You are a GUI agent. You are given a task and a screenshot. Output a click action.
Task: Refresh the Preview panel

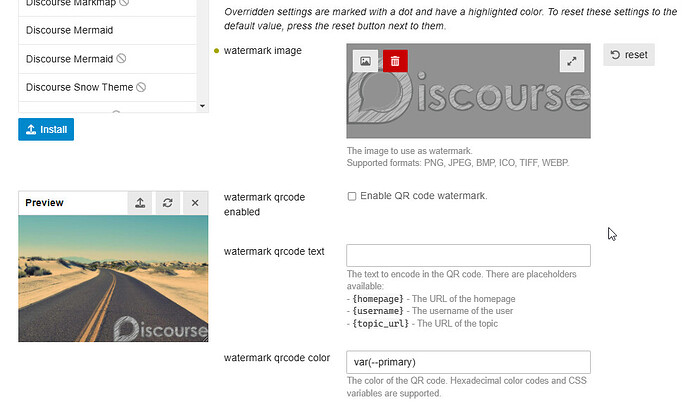pos(168,203)
